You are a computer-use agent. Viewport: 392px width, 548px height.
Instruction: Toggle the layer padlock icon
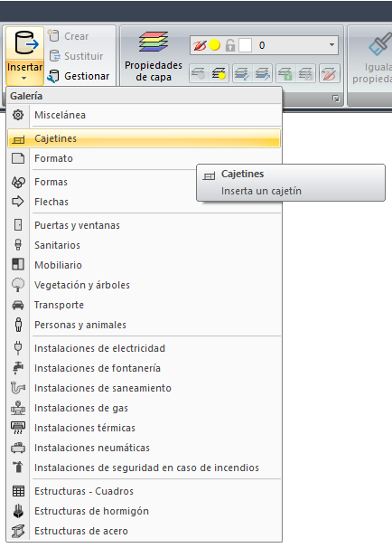tap(229, 45)
